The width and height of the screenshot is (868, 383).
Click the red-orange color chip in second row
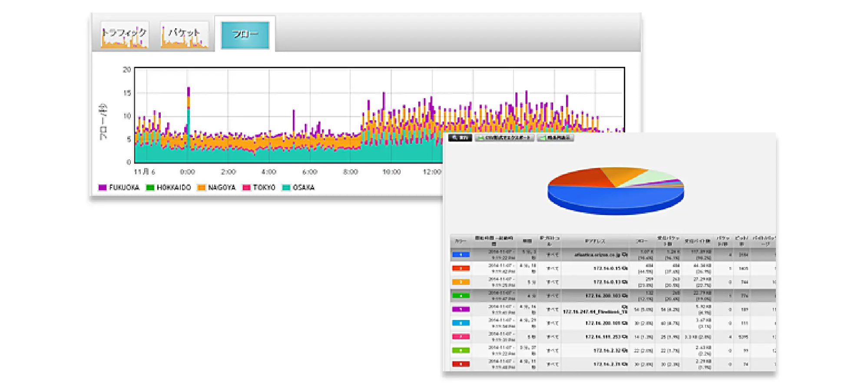[461, 268]
